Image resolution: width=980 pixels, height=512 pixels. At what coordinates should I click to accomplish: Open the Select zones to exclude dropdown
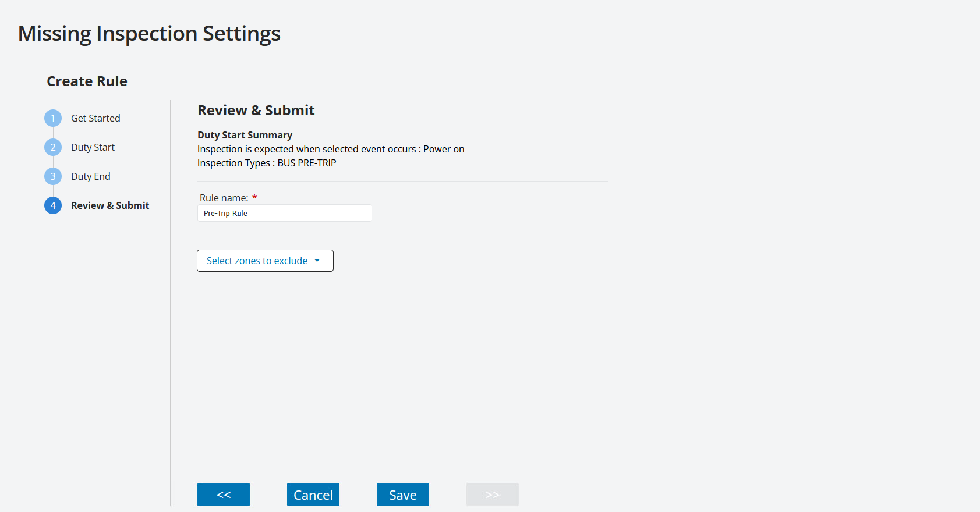click(x=265, y=261)
